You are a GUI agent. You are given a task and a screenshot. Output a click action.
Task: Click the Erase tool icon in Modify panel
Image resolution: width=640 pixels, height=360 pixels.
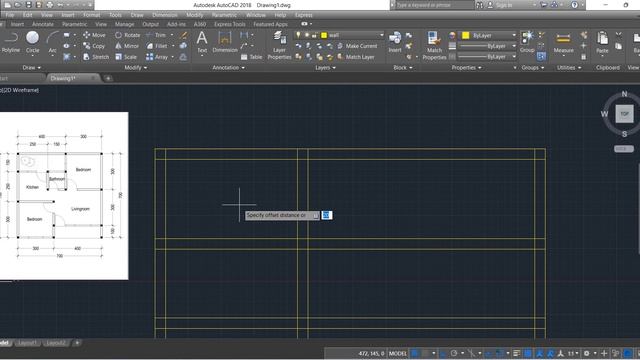click(x=183, y=36)
